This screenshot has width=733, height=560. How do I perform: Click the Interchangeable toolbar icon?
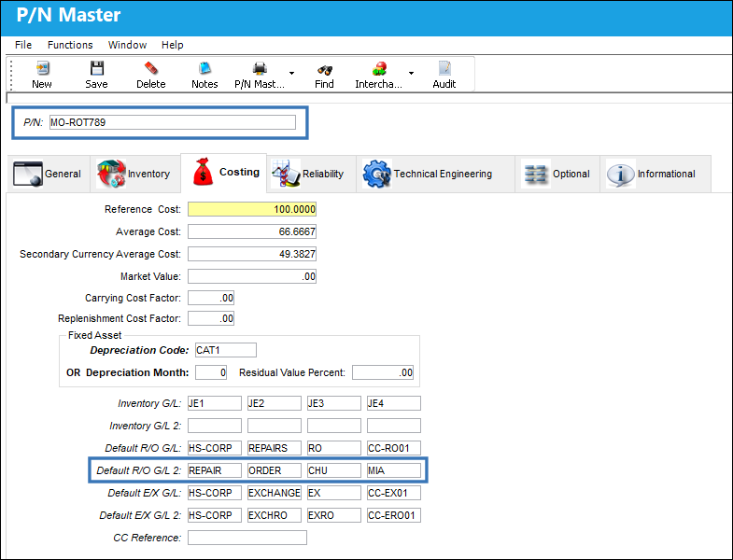click(379, 69)
